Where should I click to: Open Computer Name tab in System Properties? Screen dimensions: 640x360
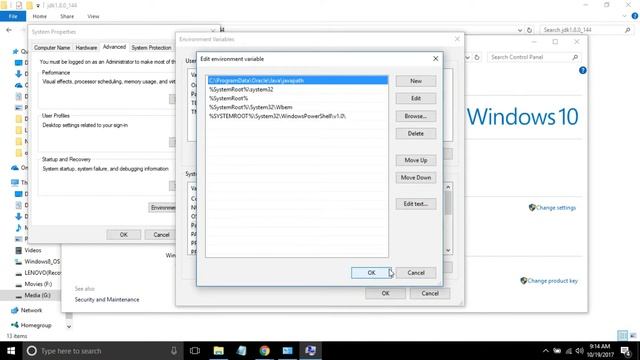tap(52, 48)
